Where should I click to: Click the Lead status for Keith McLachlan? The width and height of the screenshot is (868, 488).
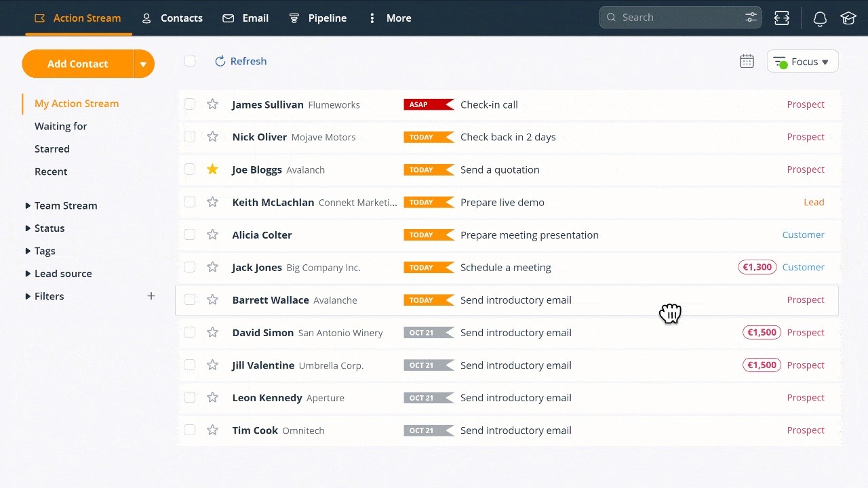tap(814, 202)
